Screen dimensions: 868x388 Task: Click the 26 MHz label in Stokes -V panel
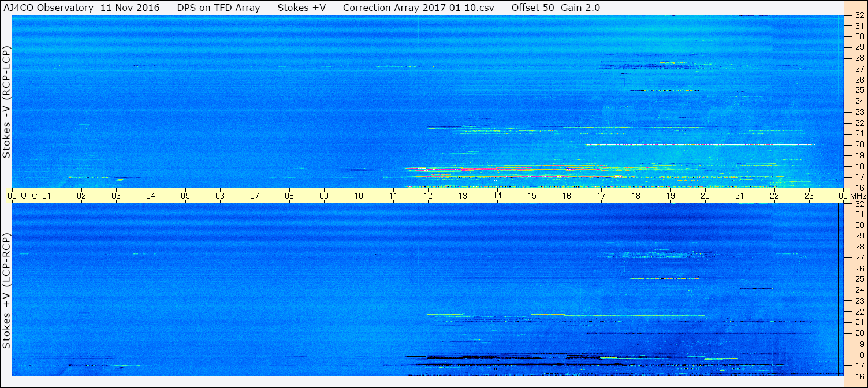tap(859, 80)
